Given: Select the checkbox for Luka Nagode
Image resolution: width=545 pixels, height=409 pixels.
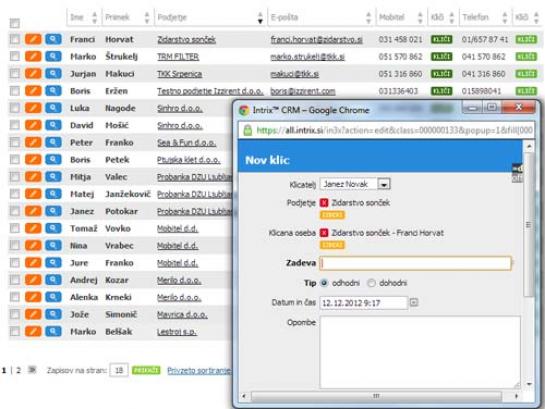Looking at the screenshot, I should [x=15, y=108].
